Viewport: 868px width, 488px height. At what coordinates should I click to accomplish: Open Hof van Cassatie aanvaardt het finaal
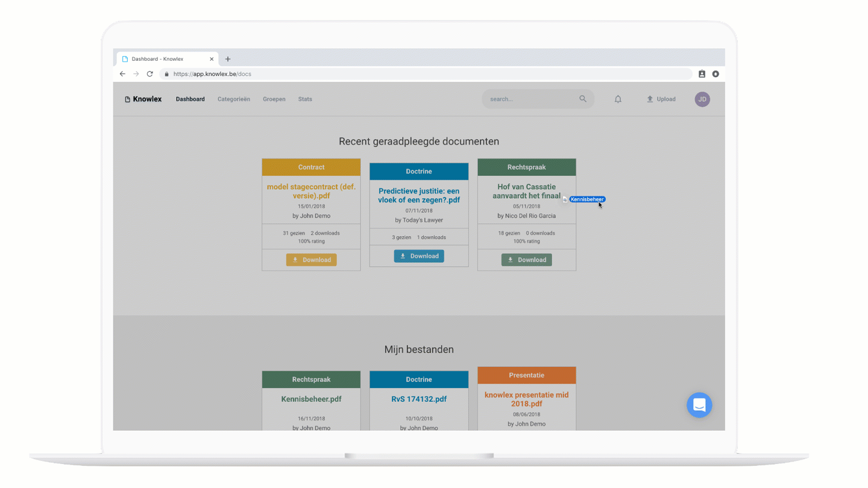point(527,192)
